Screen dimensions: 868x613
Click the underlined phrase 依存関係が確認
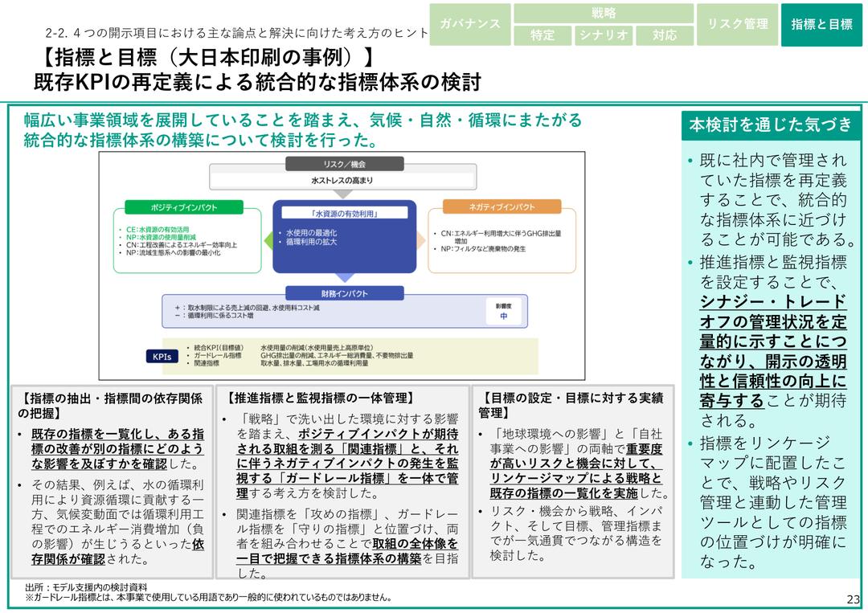coord(117,552)
